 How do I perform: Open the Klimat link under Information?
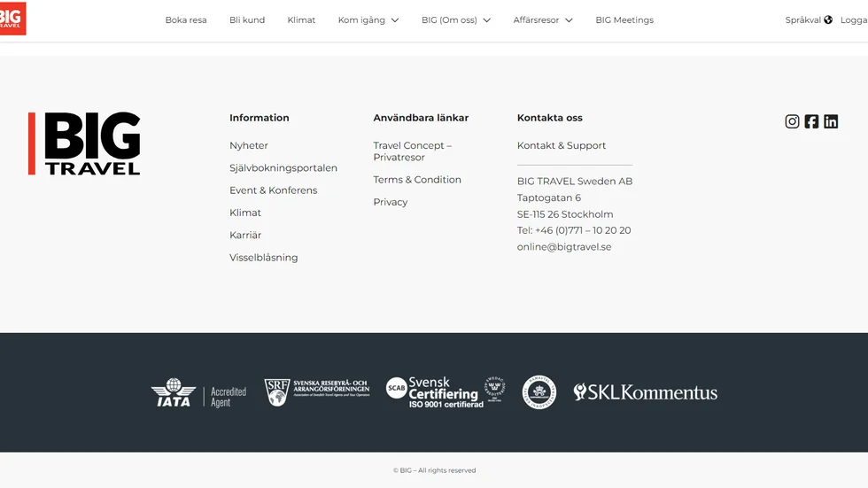click(245, 213)
